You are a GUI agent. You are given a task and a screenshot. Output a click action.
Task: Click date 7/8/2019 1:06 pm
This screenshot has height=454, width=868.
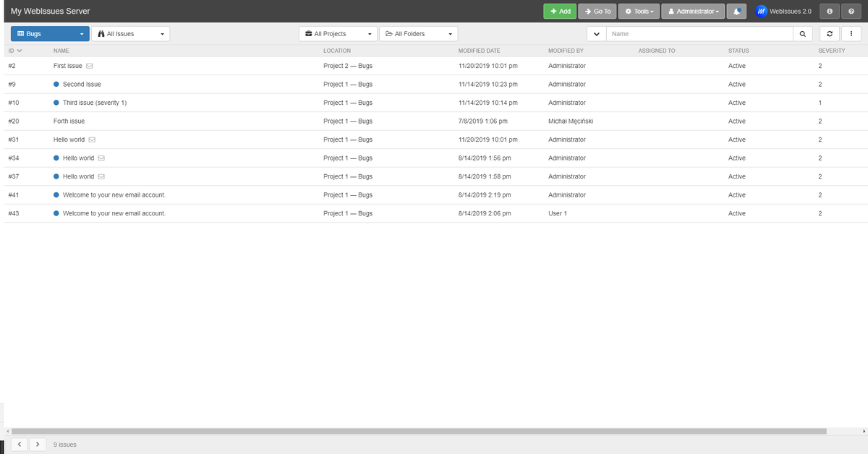click(x=483, y=121)
